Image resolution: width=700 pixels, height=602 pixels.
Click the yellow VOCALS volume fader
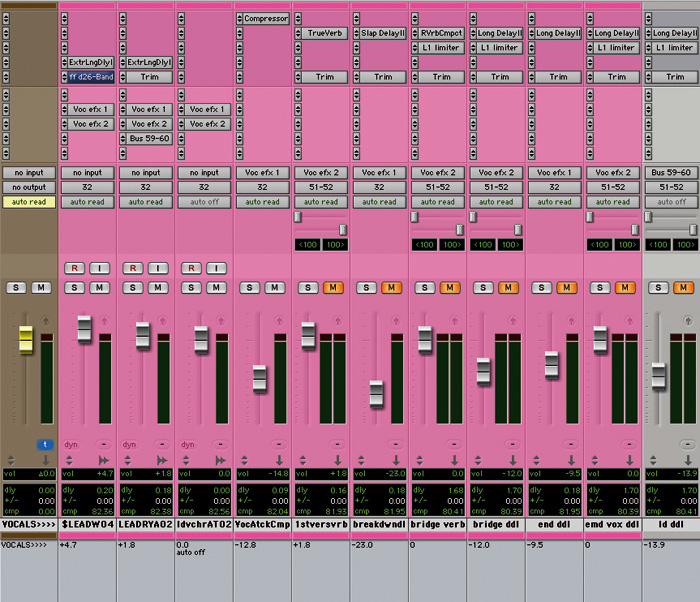(27, 340)
